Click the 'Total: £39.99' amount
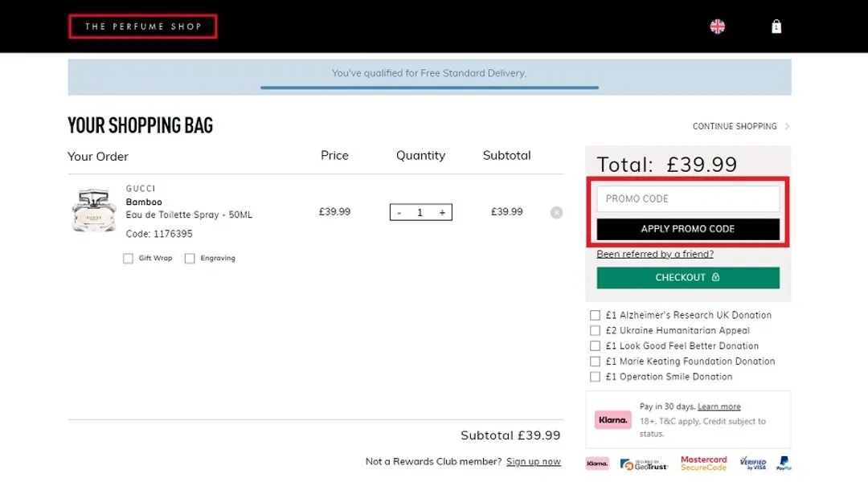868x482 pixels. (x=666, y=165)
